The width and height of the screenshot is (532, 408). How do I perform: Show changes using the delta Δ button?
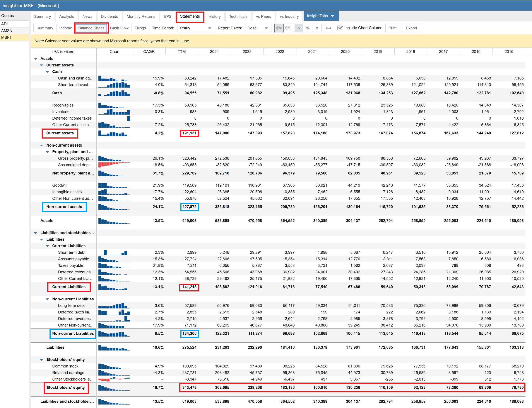pyautogui.click(x=317, y=28)
